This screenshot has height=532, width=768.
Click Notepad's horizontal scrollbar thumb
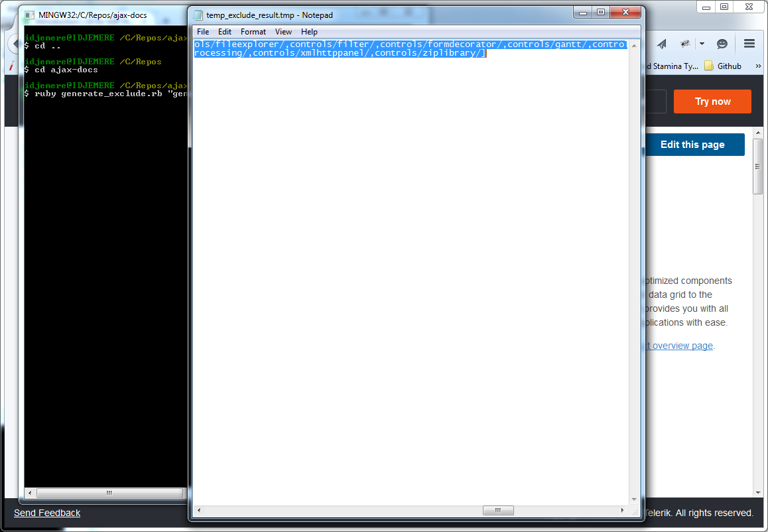tap(498, 510)
